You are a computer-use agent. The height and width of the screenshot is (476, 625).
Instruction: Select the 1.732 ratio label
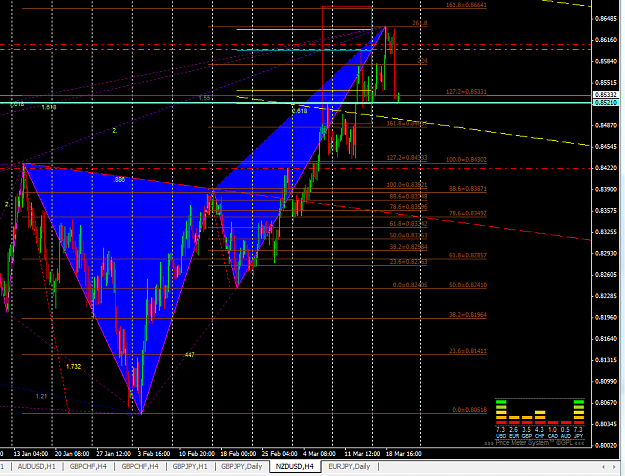point(73,366)
